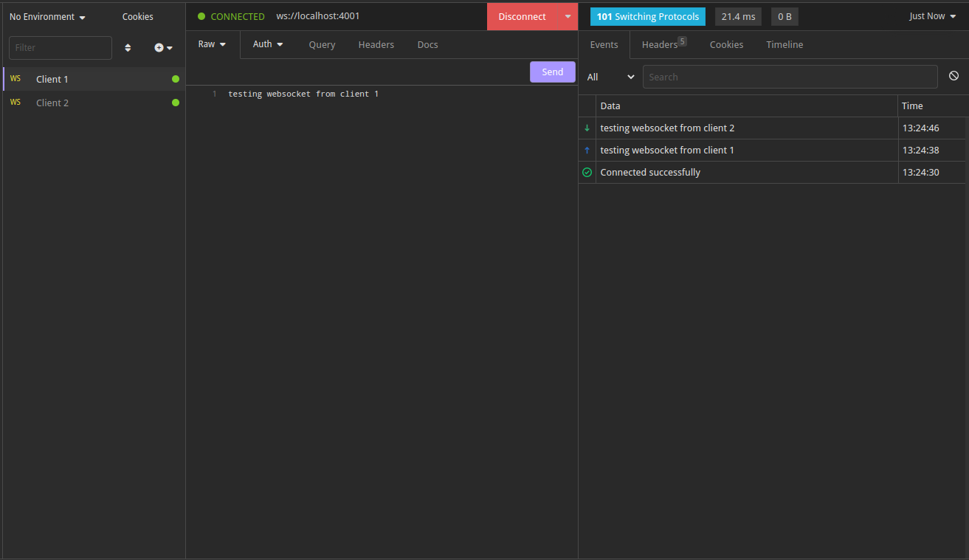This screenshot has height=560, width=969.
Task: Click the checkmark icon beside Connected successfully
Action: pos(587,172)
